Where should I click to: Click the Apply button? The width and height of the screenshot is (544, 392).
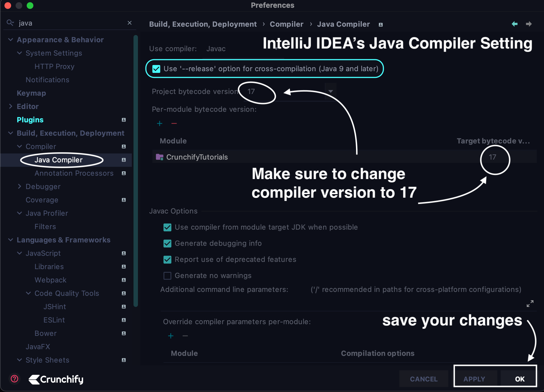[x=474, y=379]
